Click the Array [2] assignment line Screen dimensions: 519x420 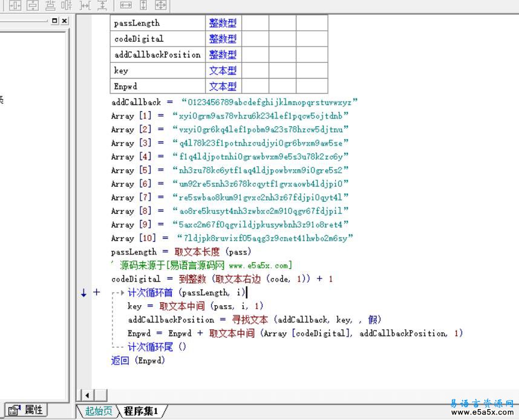click(230, 129)
